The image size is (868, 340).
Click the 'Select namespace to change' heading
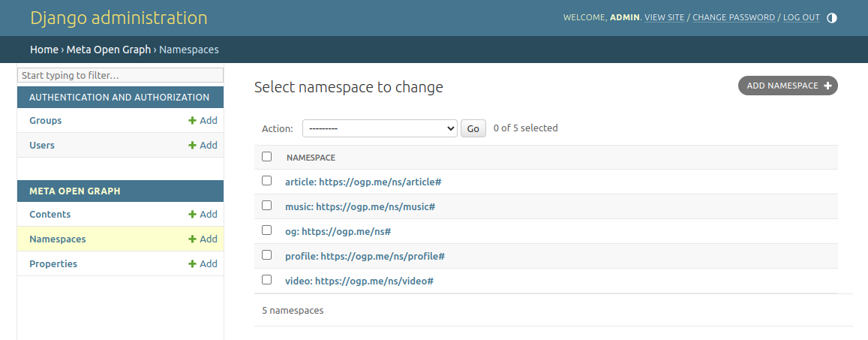349,87
